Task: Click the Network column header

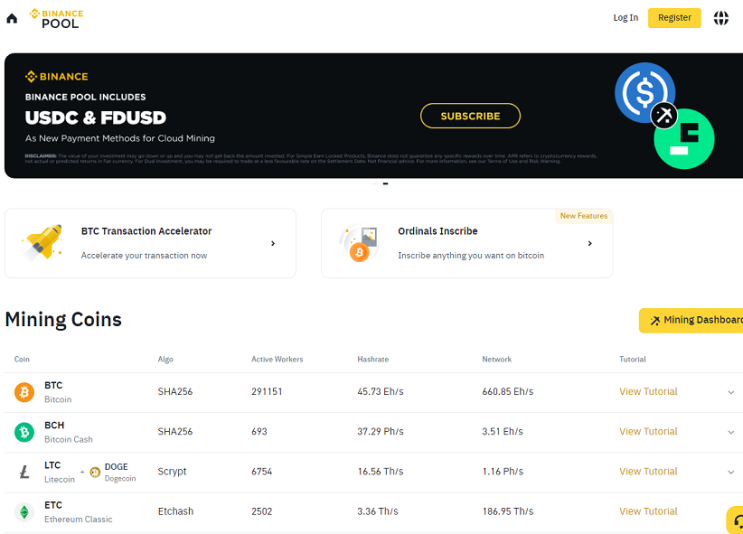Action: click(x=497, y=359)
